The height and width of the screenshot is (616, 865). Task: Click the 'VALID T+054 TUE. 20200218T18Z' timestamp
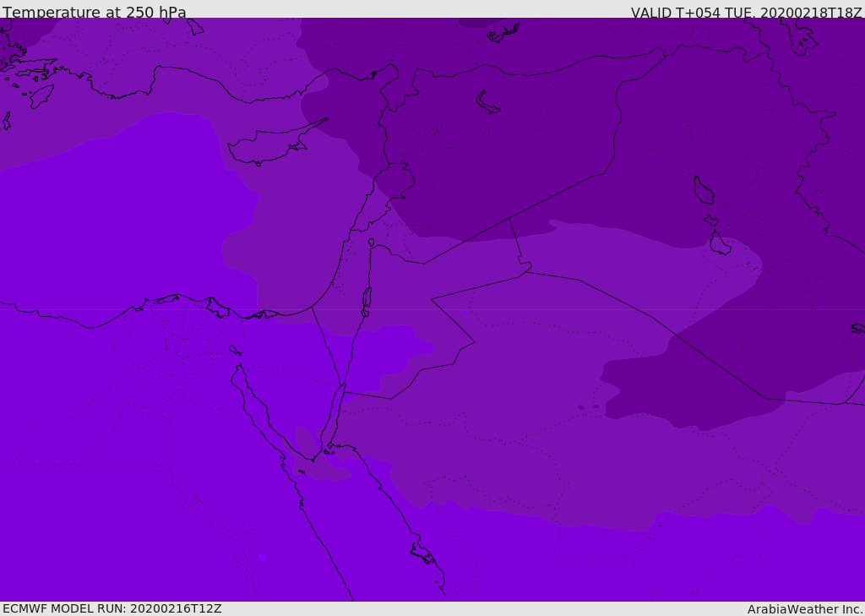point(747,13)
